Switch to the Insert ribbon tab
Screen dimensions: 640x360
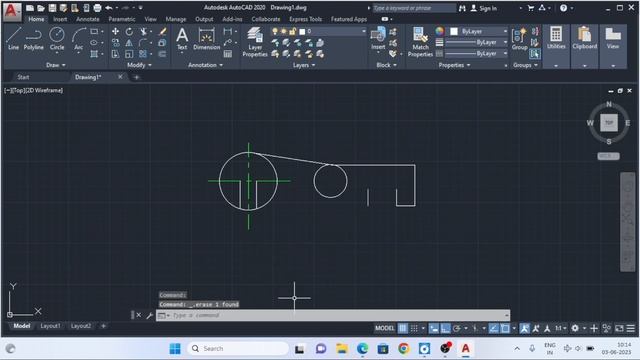[x=60, y=19]
